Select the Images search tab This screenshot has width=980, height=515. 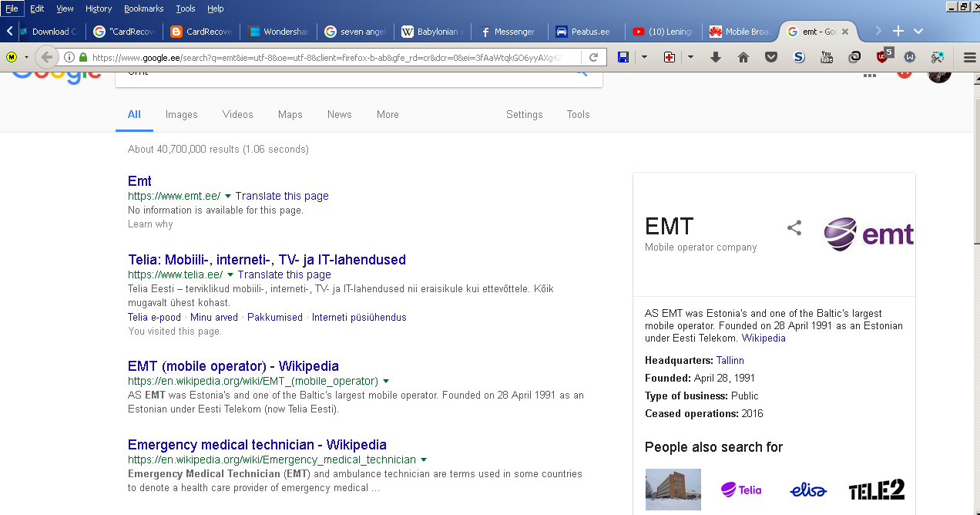[x=182, y=114]
